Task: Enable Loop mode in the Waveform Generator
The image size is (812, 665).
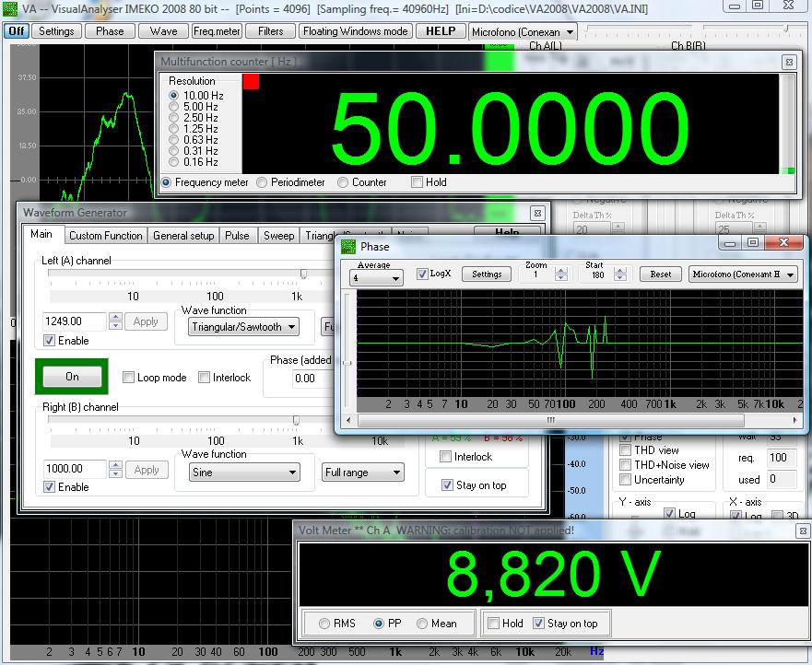Action: pos(127,377)
